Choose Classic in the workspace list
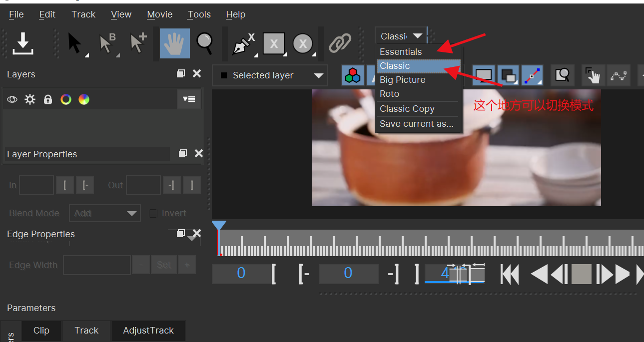This screenshot has width=644, height=342. pos(418,66)
